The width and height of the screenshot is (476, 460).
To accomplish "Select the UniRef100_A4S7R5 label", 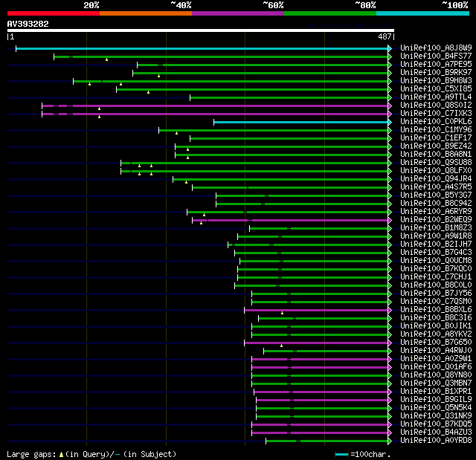I will (436, 187).
